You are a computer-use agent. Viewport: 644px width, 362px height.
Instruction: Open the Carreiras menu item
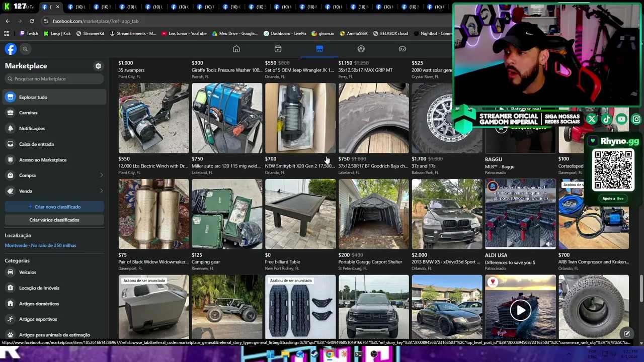(54, 113)
